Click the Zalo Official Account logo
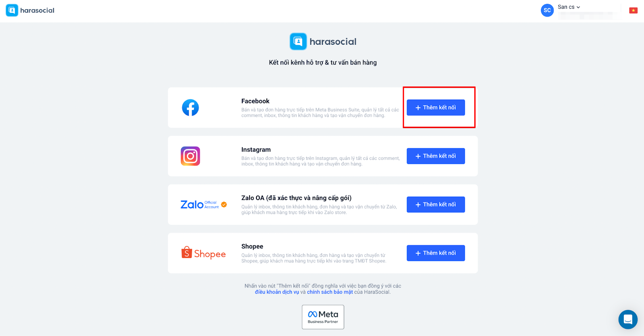644x336 pixels. (203, 205)
